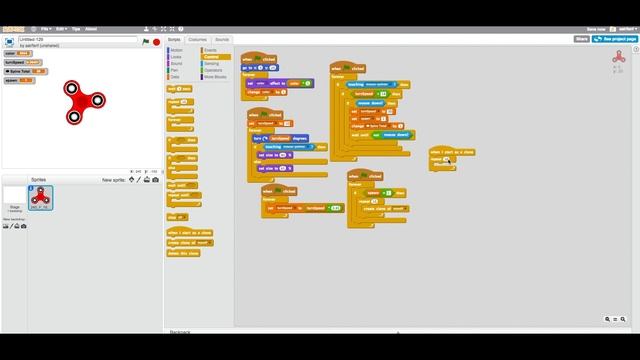Select the Sound block category
640x360 pixels.
coord(176,63)
